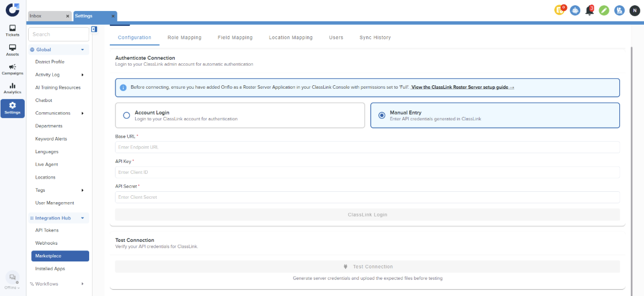Select the Manual Entry radio option
This screenshot has height=296, width=644.
(381, 115)
